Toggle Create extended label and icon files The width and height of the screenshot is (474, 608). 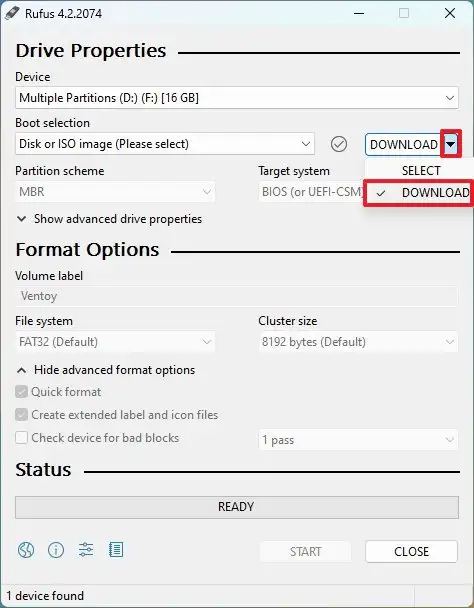click(x=21, y=415)
